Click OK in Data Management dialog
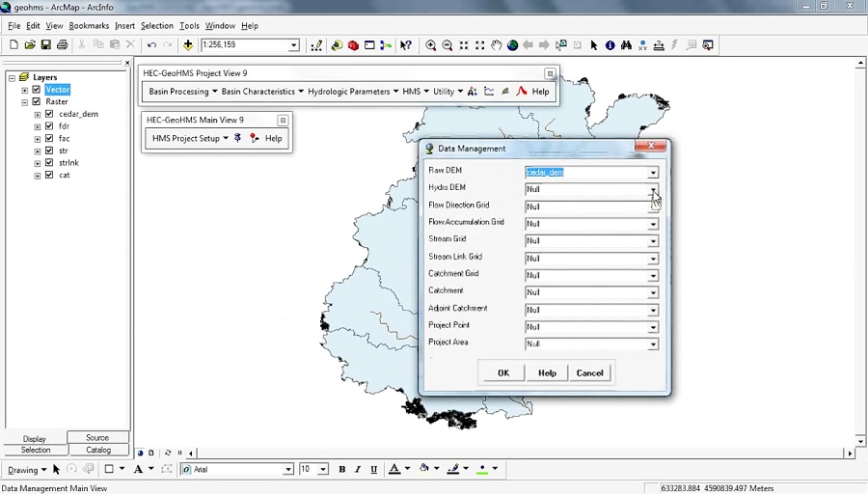This screenshot has width=868, height=494. tap(502, 373)
